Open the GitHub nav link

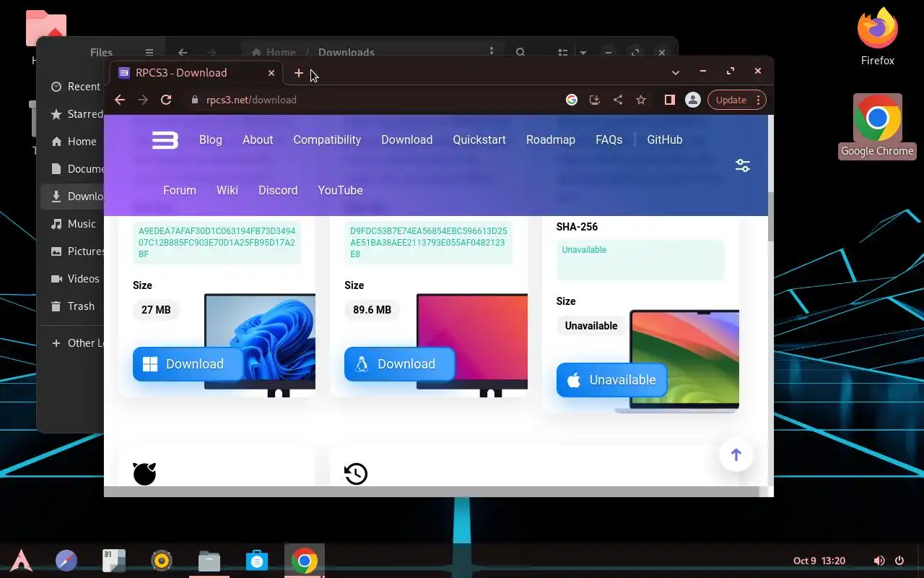click(664, 139)
